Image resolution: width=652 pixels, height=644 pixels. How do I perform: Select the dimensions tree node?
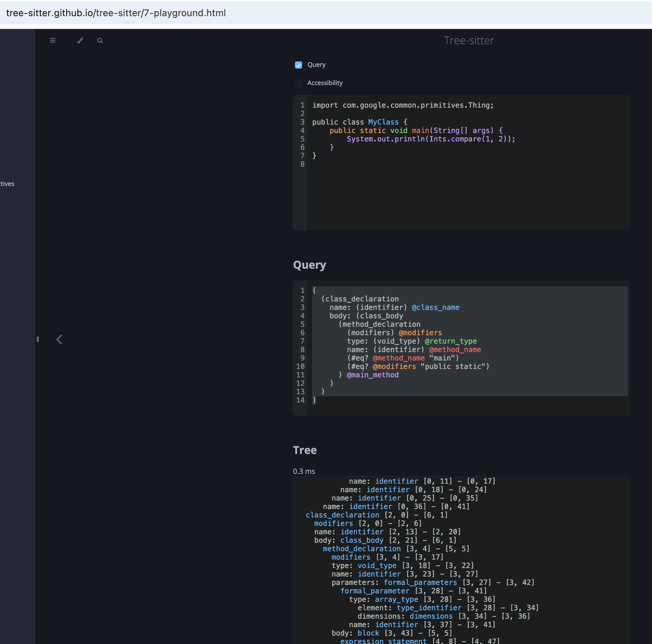pyautogui.click(x=431, y=616)
